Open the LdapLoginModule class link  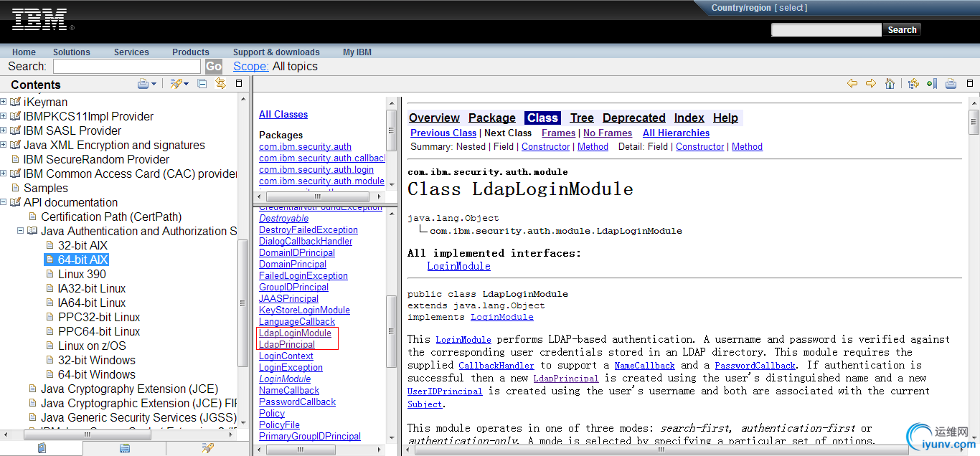click(295, 333)
